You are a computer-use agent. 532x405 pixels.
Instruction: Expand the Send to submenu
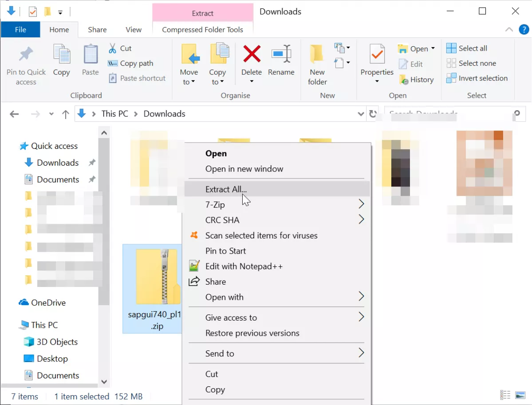[277, 353]
